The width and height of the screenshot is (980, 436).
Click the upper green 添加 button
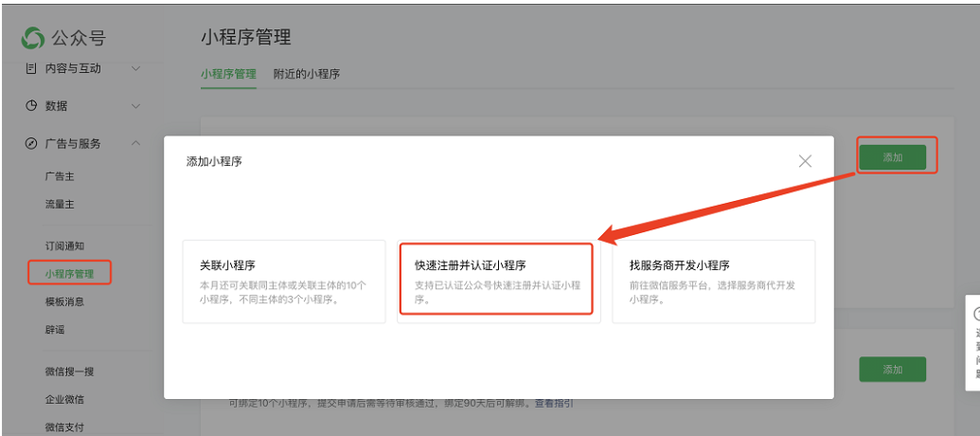tap(893, 157)
